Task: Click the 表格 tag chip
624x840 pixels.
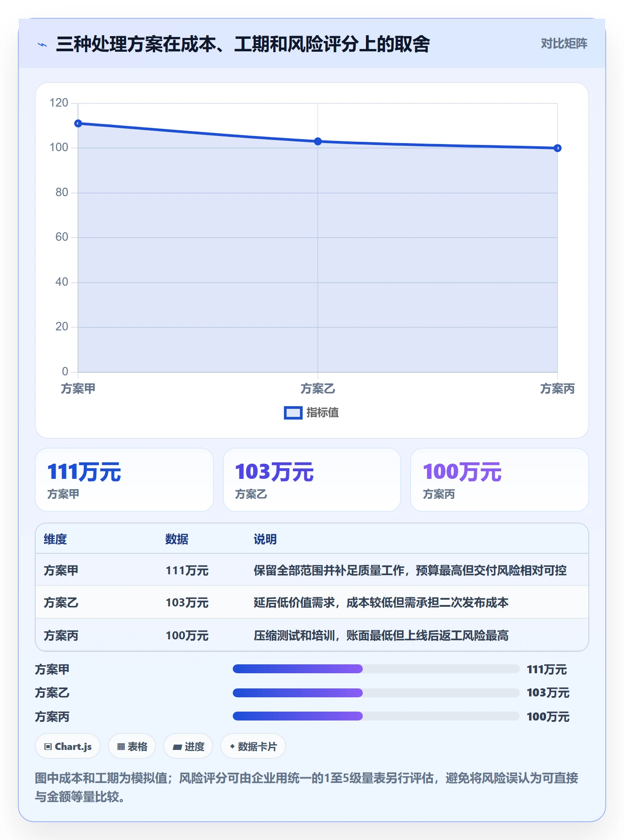Action: point(132,746)
